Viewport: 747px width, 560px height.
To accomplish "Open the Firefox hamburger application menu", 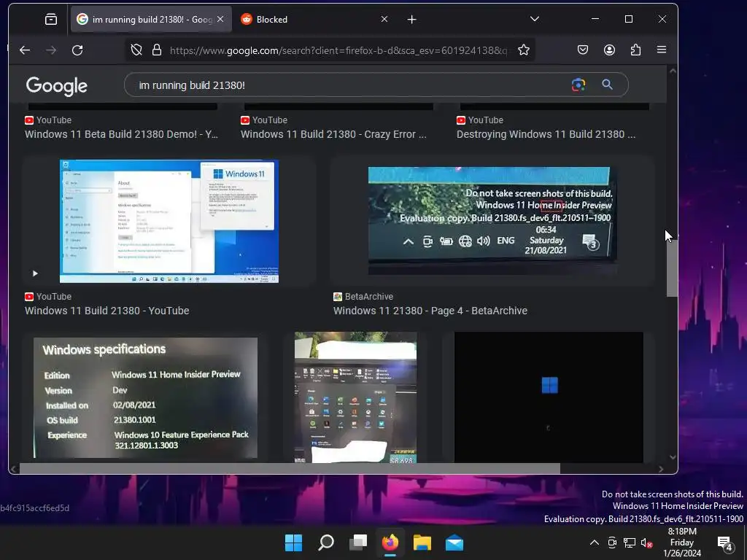I will click(x=661, y=50).
